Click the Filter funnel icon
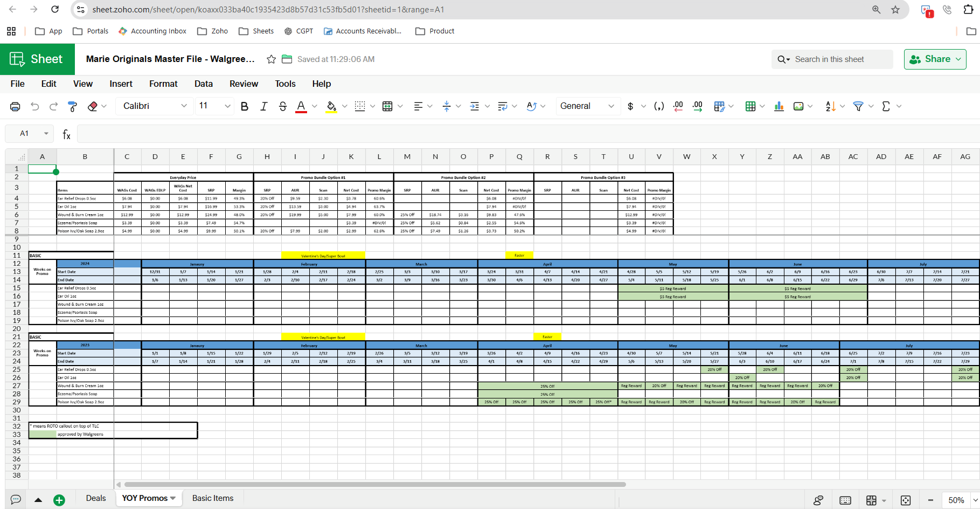This screenshot has width=980, height=509. pyautogui.click(x=858, y=106)
